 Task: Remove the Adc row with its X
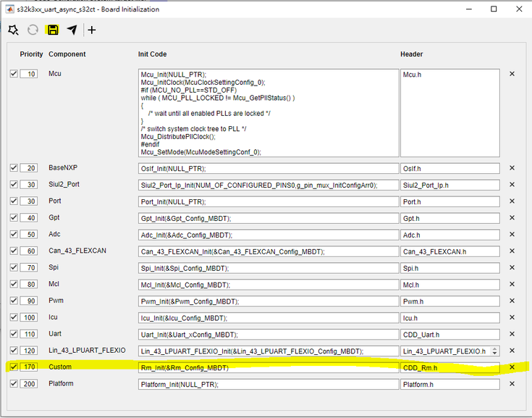[512, 234]
